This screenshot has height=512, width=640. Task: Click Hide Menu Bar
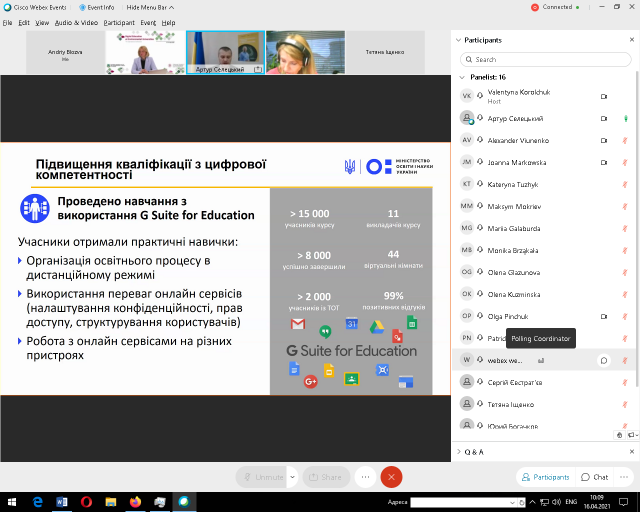pos(150,7)
